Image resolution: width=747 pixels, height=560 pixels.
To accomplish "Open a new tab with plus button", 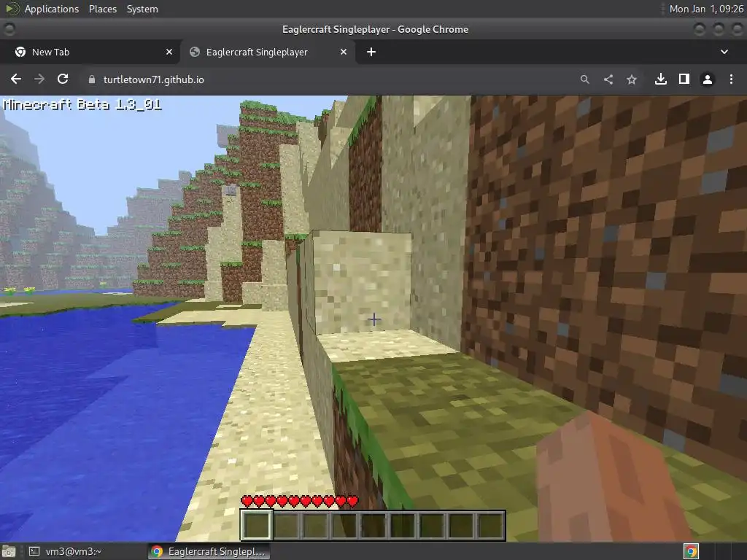I will click(371, 52).
